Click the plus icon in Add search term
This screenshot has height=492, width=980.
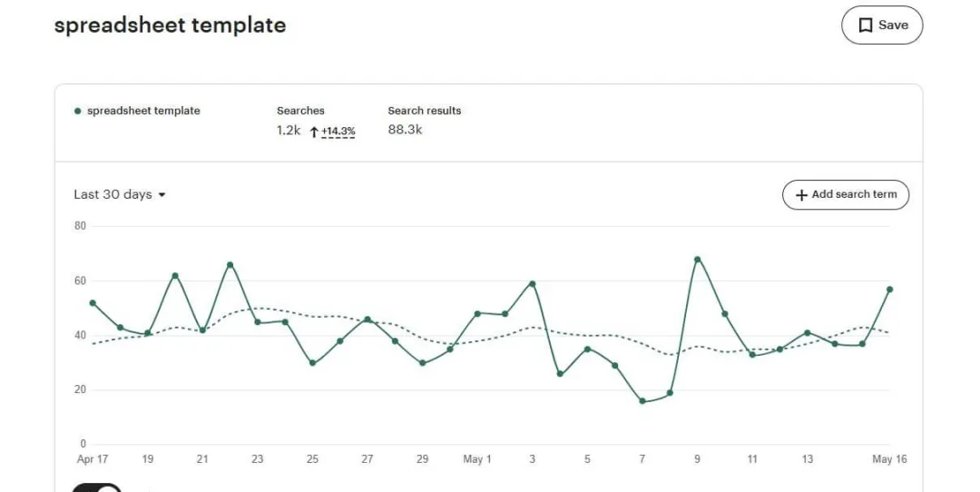(801, 195)
